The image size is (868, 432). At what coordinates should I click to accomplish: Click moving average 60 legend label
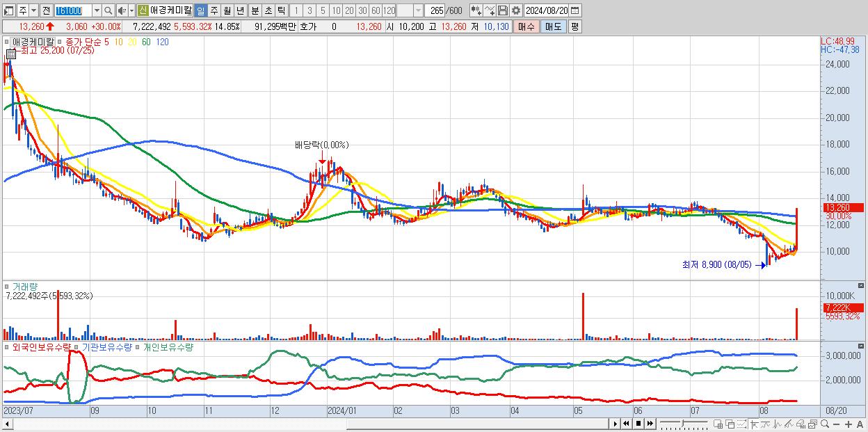click(146, 42)
